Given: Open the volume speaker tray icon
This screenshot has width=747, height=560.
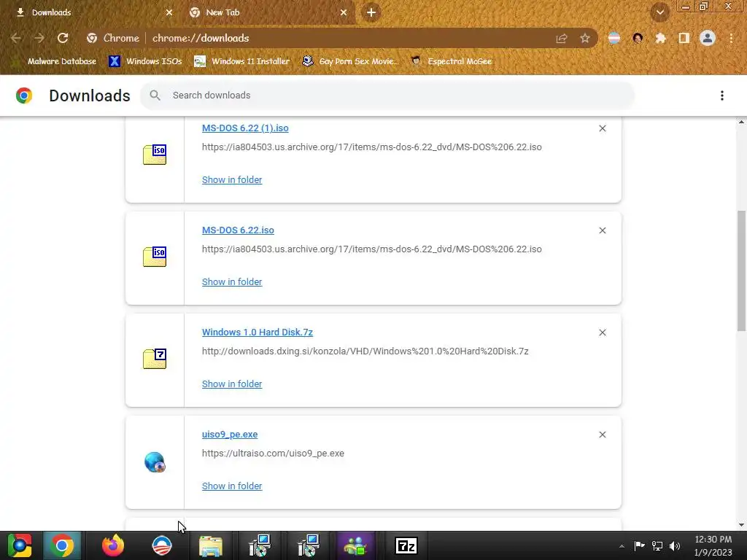Looking at the screenshot, I should (675, 546).
